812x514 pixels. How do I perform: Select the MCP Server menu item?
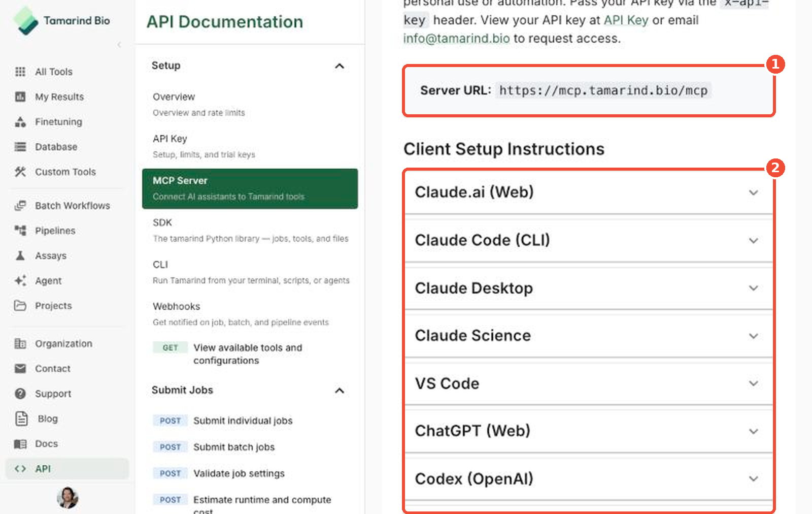tap(250, 188)
